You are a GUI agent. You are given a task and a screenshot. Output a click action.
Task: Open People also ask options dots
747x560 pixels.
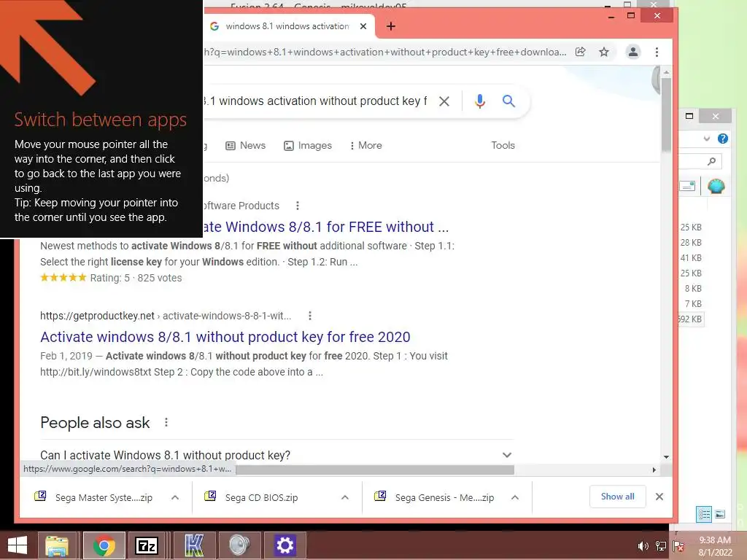click(x=166, y=422)
